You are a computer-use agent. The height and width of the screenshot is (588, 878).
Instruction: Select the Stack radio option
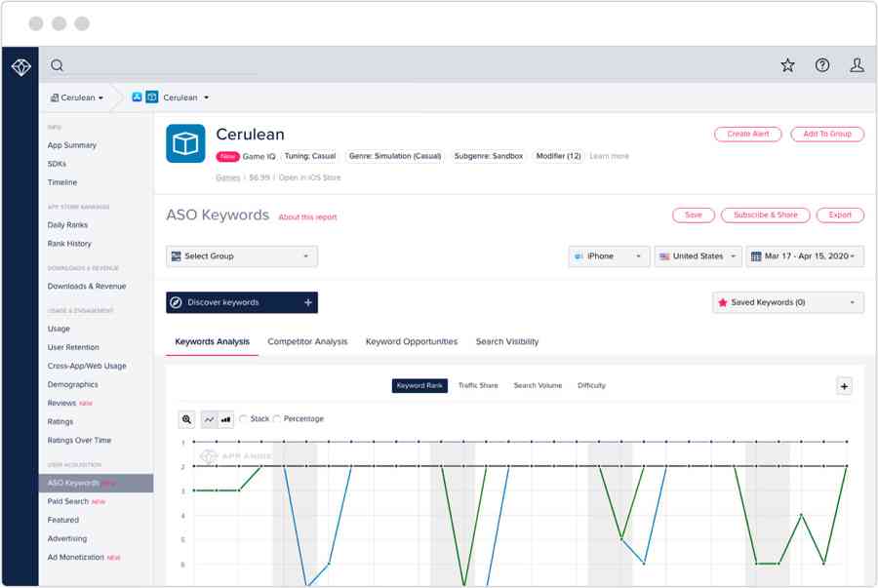coord(243,419)
